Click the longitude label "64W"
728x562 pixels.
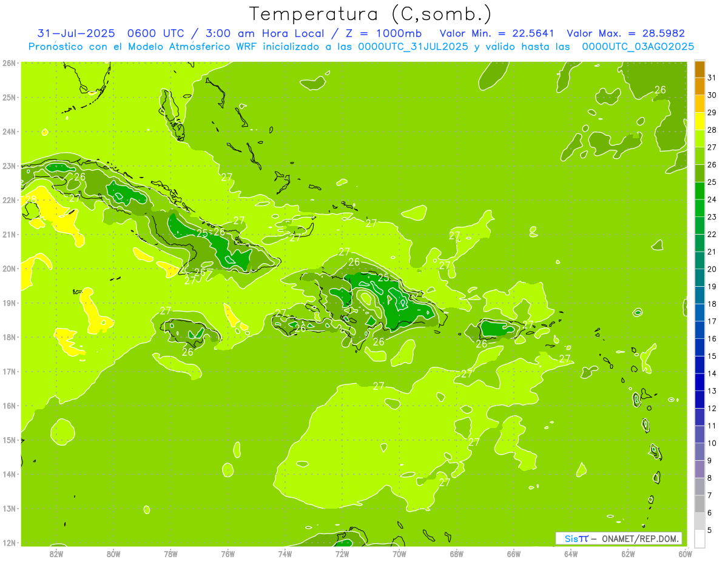(571, 554)
